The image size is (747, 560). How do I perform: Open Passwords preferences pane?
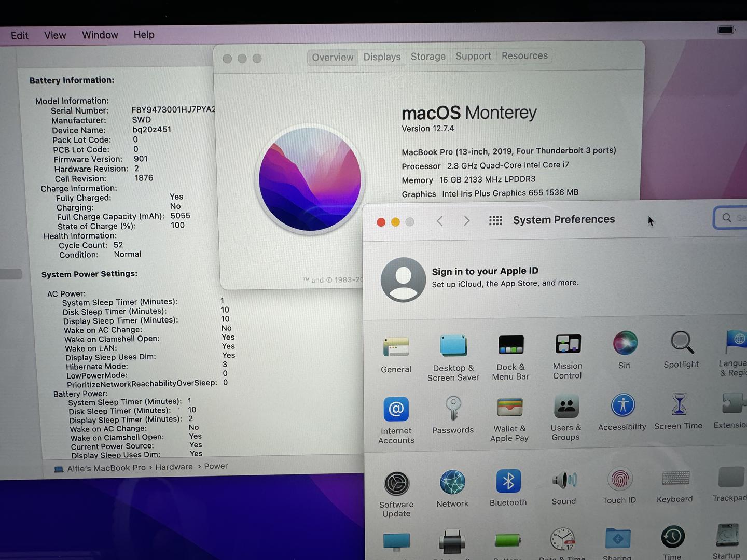click(453, 415)
